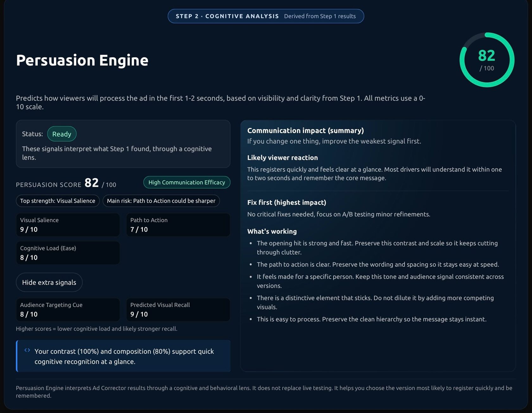532x413 pixels.
Task: Click the circular score ring showing 82
Action: coord(486,60)
